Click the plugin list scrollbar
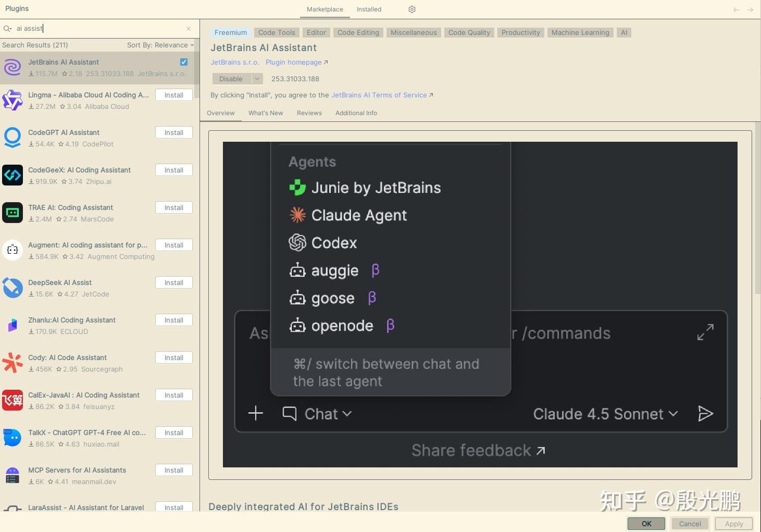The image size is (761, 532). (x=197, y=68)
